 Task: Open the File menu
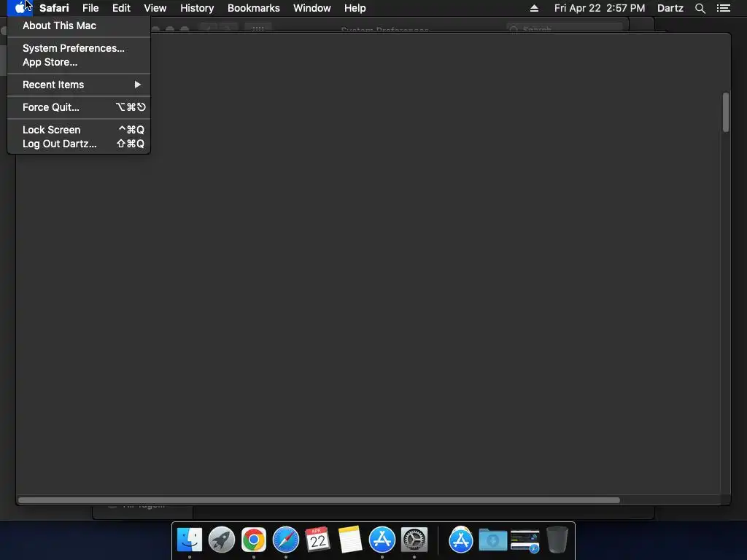(x=90, y=8)
